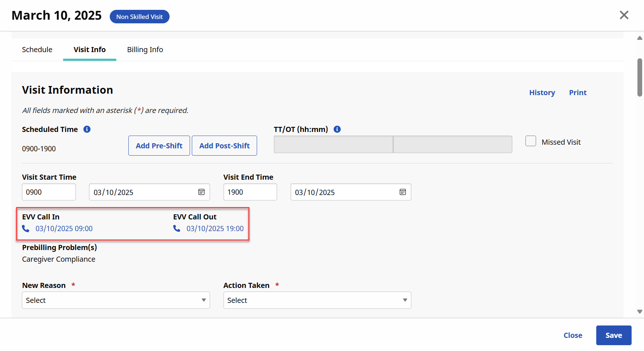Switch to the Schedule tab
Screen dimensions: 644x351
pos(37,50)
